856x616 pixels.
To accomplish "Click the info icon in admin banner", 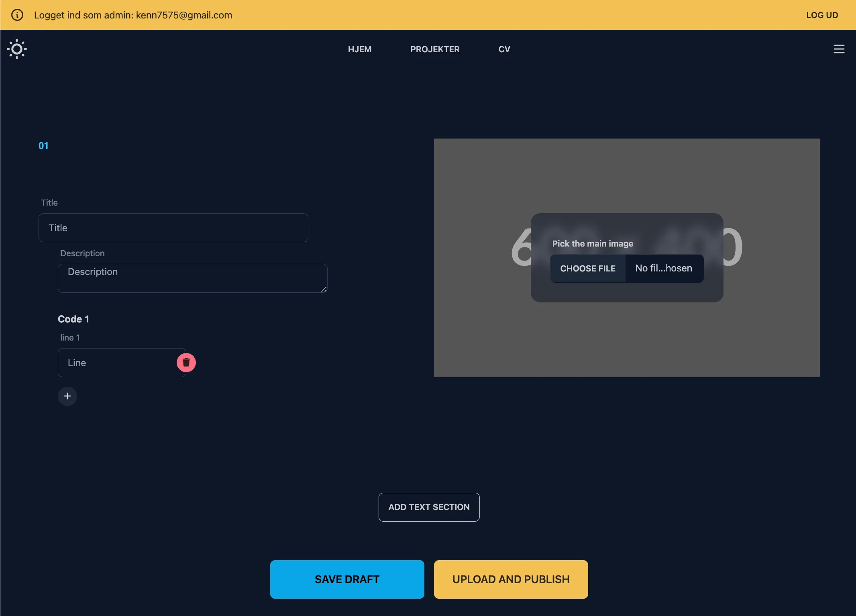I will (x=17, y=15).
